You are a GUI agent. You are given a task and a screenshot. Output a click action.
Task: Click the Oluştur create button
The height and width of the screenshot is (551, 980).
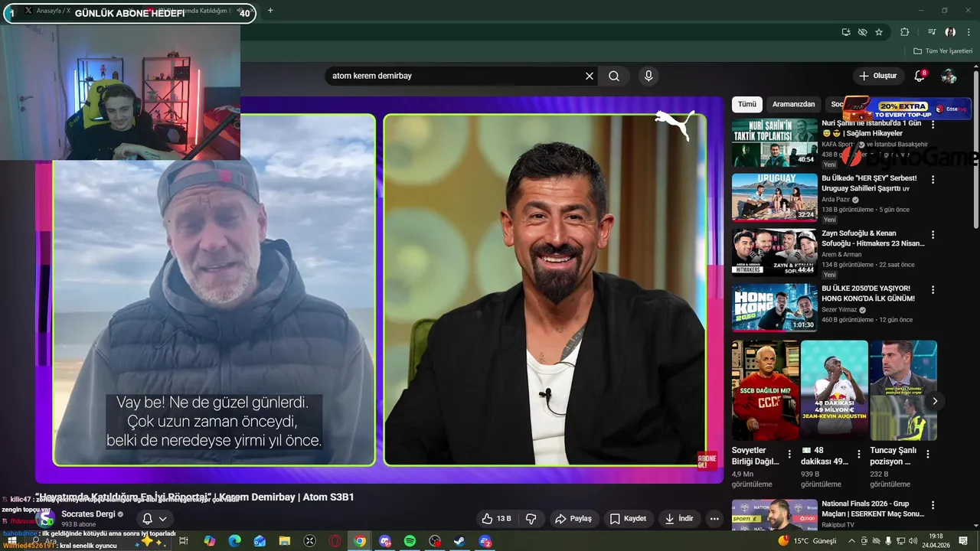(877, 76)
